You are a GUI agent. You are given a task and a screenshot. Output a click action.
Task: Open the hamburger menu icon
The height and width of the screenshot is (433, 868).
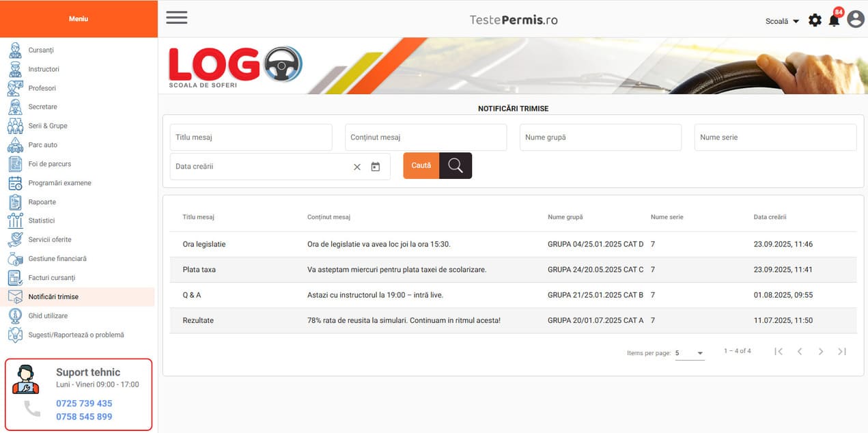pyautogui.click(x=176, y=18)
